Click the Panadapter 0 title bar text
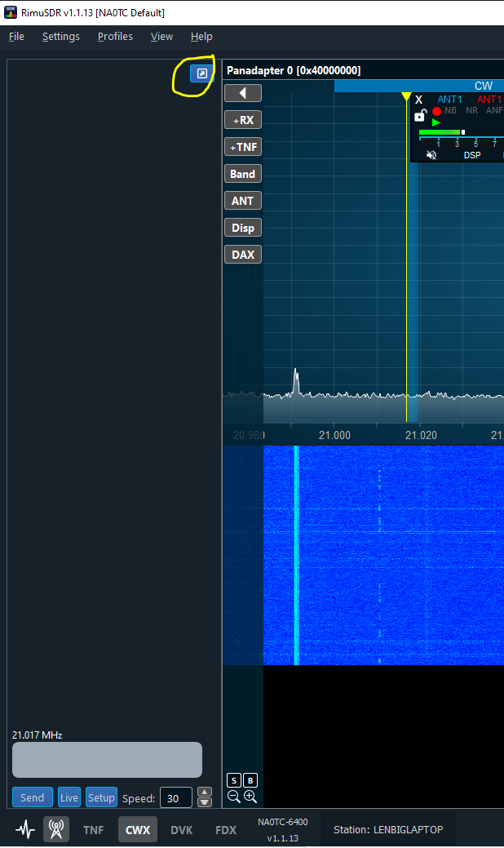Screen dimensions: 504x848 pos(294,70)
